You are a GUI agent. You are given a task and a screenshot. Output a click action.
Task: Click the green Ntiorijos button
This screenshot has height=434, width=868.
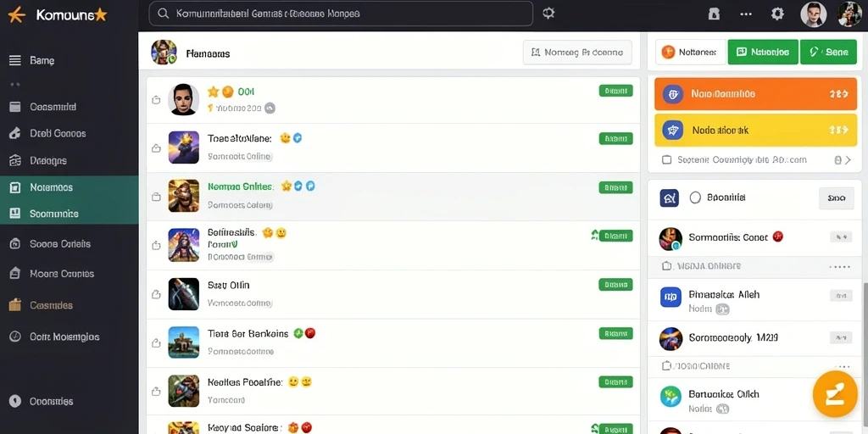coord(763,52)
